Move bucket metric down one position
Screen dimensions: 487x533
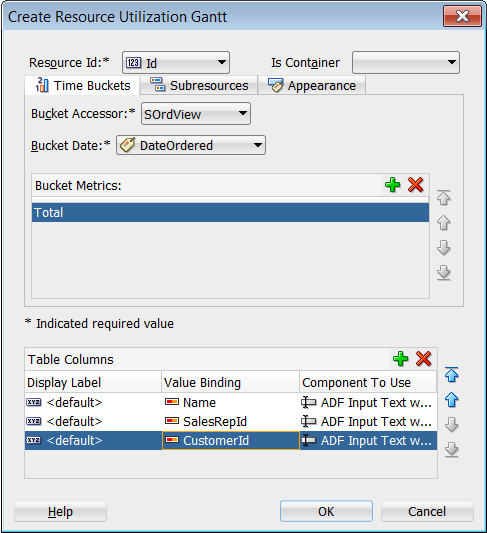[x=443, y=247]
